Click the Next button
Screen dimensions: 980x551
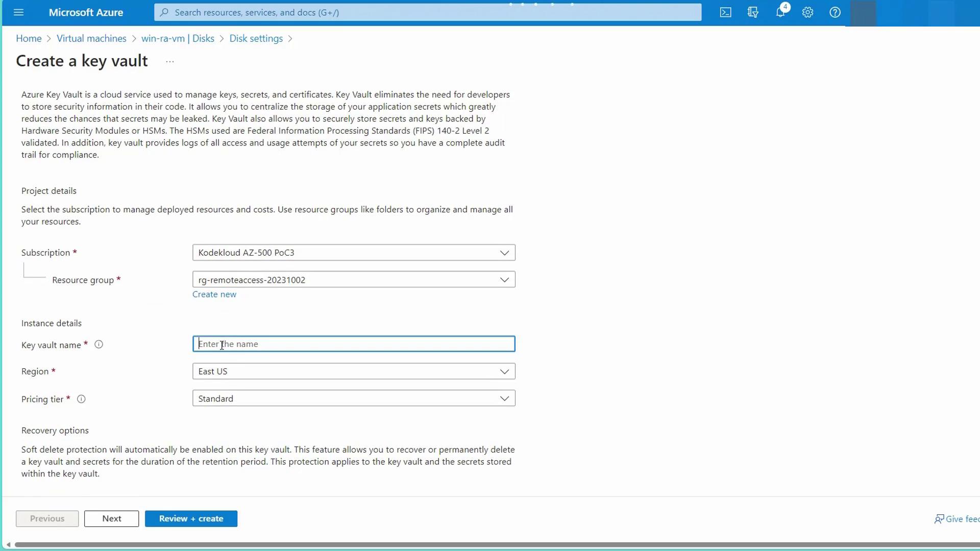(x=111, y=518)
